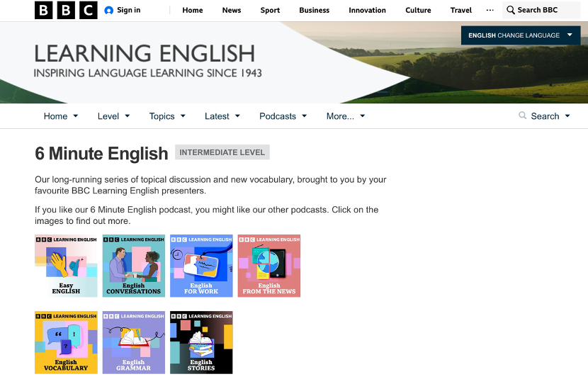This screenshot has height=384, width=588.
Task: Click the Sign in account icon
Action: point(108,11)
